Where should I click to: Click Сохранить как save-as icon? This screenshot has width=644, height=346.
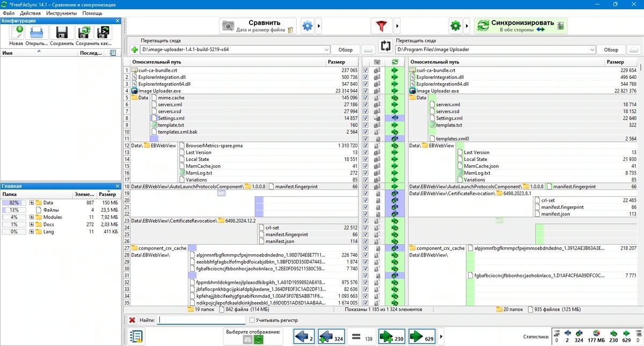click(84, 32)
